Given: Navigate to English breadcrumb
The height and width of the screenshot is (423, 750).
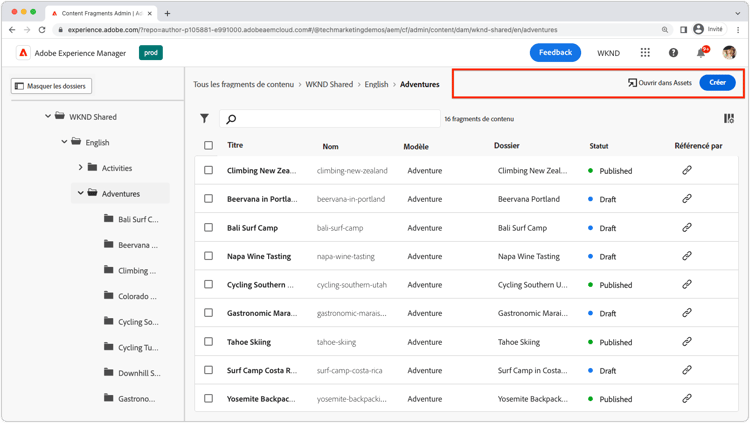Looking at the screenshot, I should click(x=376, y=84).
